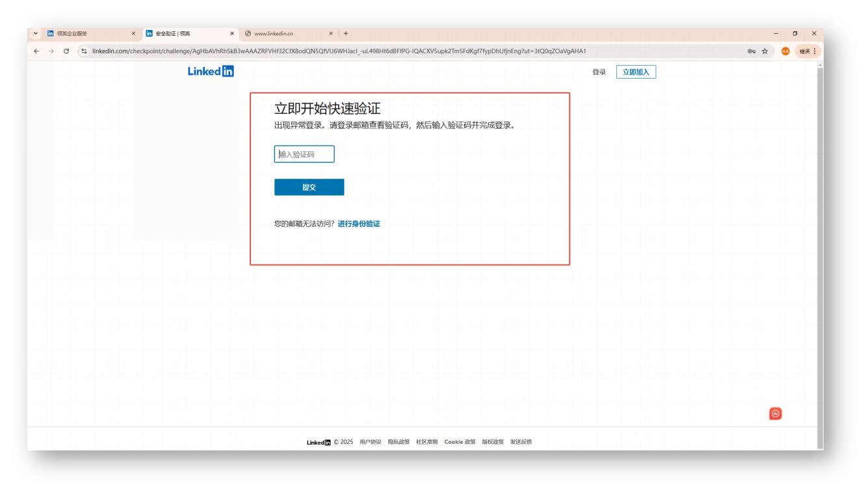This screenshot has width=868, height=494.
Task: Focus the 输入验证码 input field
Action: point(304,154)
